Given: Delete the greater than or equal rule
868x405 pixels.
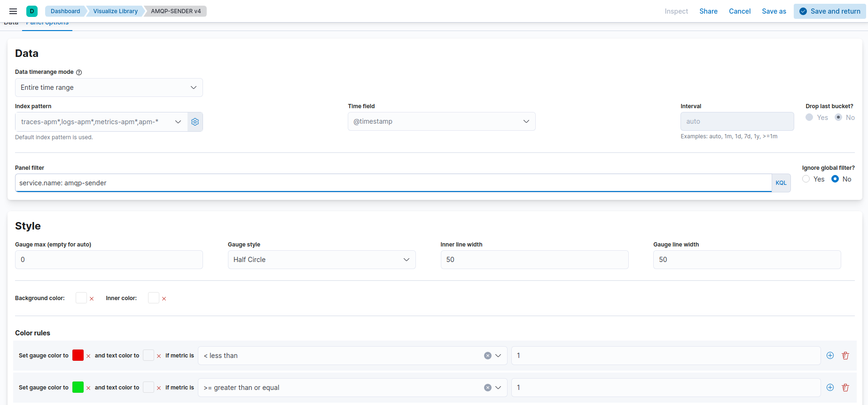Looking at the screenshot, I should (845, 388).
